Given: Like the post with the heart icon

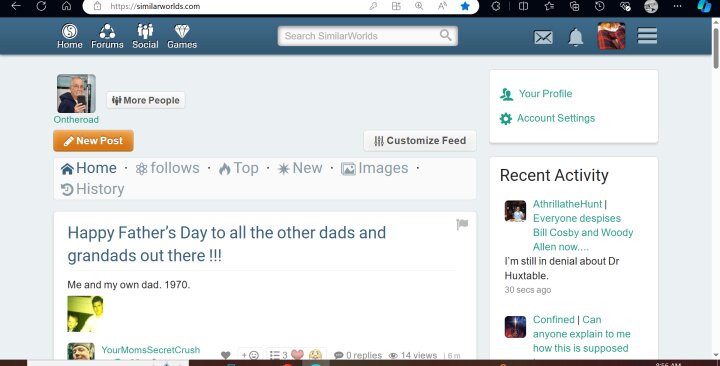Looking at the screenshot, I should pyautogui.click(x=225, y=355).
